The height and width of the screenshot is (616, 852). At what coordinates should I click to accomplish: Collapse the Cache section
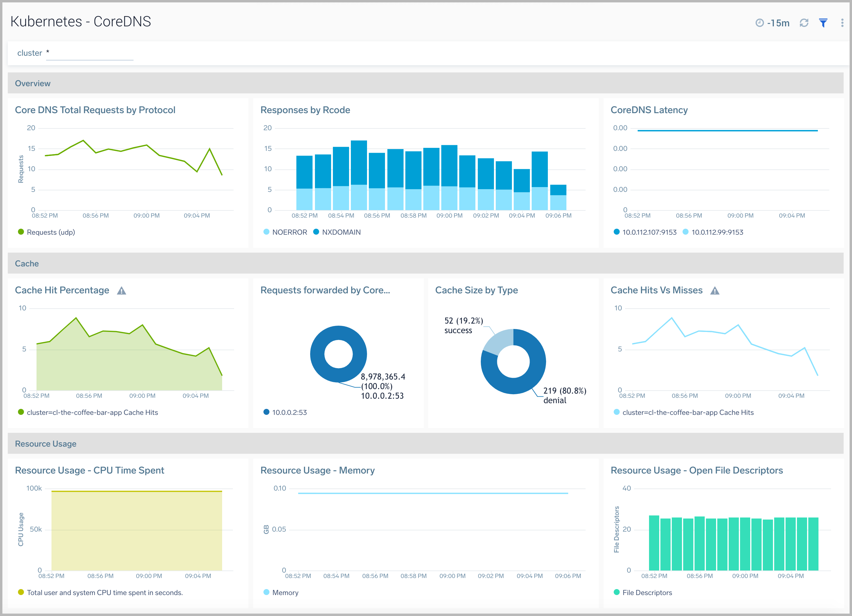point(26,263)
